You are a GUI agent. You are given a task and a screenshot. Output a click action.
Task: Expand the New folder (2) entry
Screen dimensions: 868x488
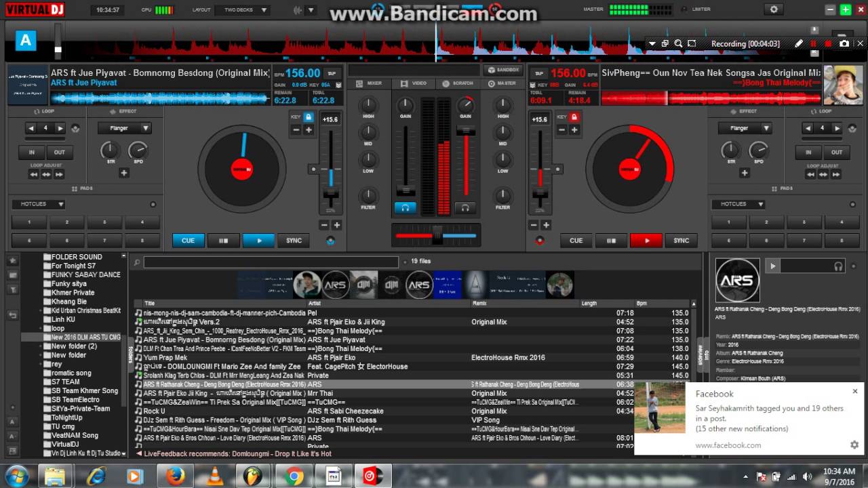point(41,346)
